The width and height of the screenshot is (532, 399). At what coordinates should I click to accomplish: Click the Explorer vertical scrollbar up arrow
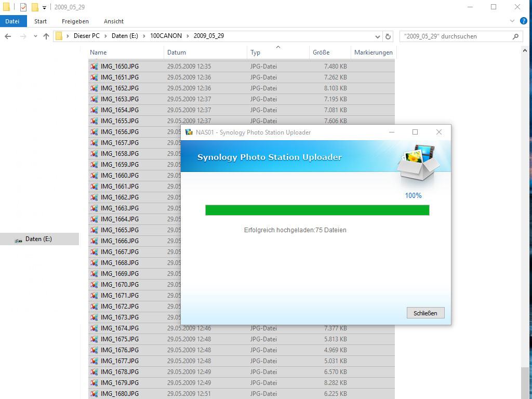click(x=525, y=50)
